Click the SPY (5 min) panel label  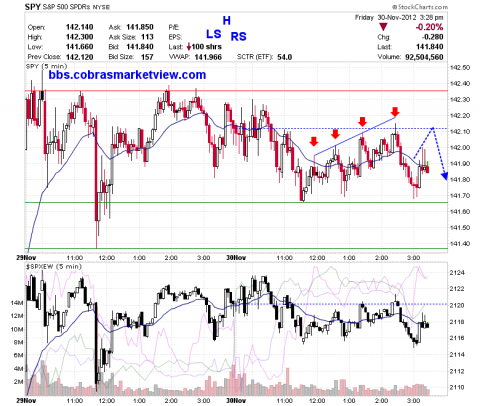tap(46, 66)
